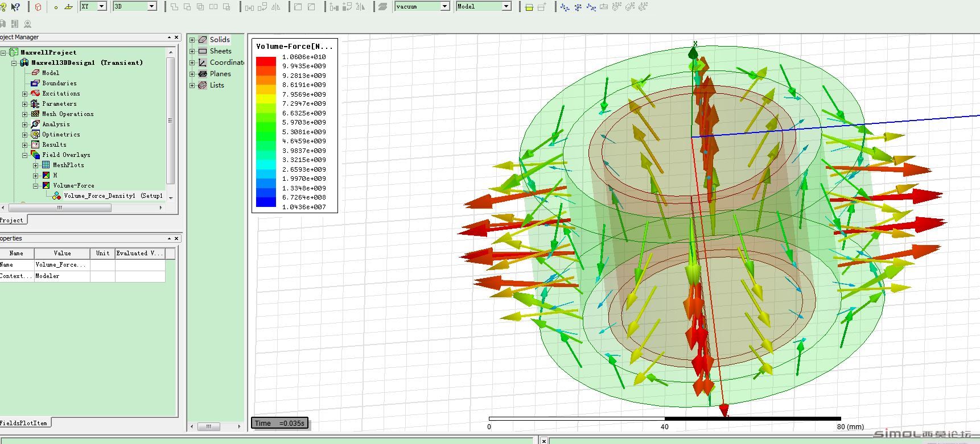Viewport: 980px width, 444px height.
Task: Click the Boundaries icon in project tree
Action: [35, 83]
